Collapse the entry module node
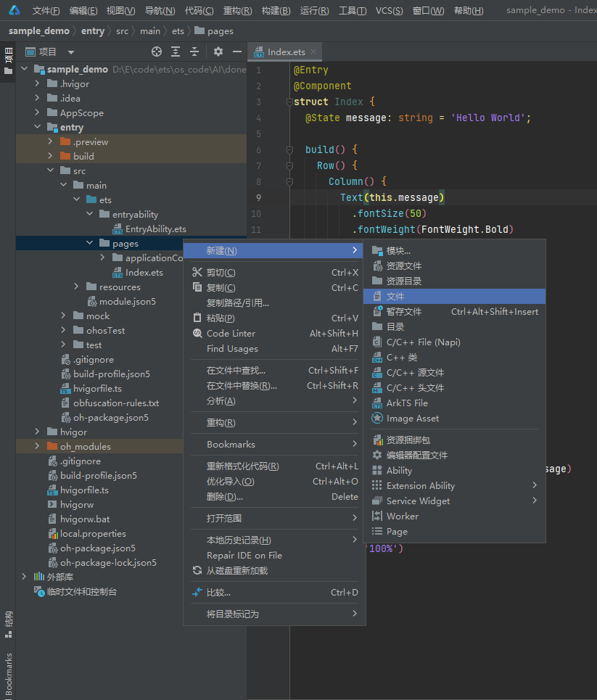Screen dimensions: 597x700 point(38,127)
